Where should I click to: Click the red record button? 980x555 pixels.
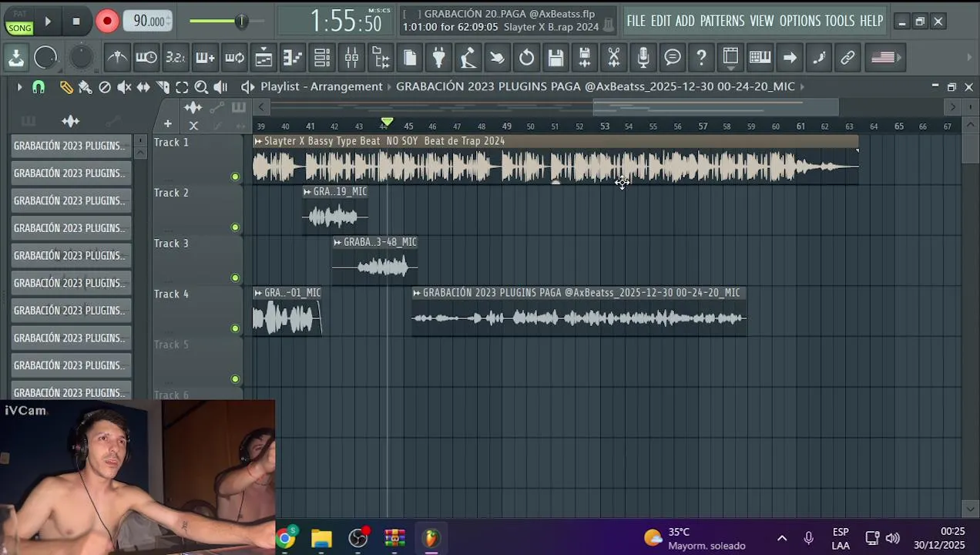(x=107, y=21)
